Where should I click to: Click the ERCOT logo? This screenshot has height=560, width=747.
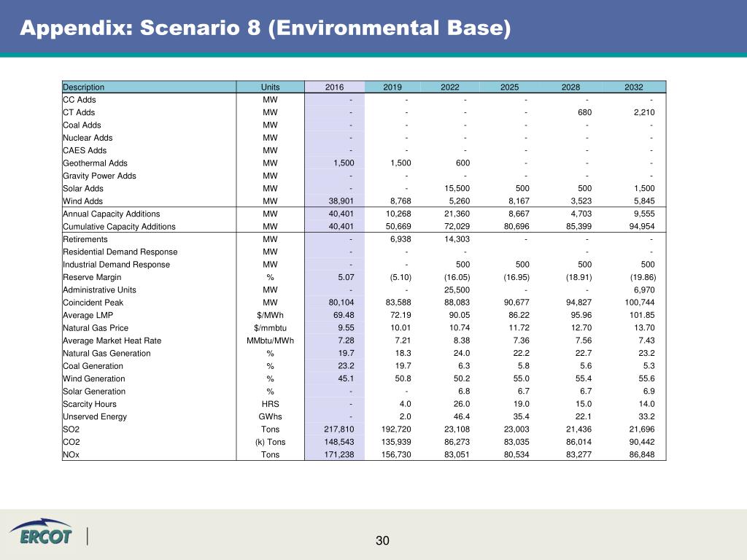pyautogui.click(x=41, y=532)
